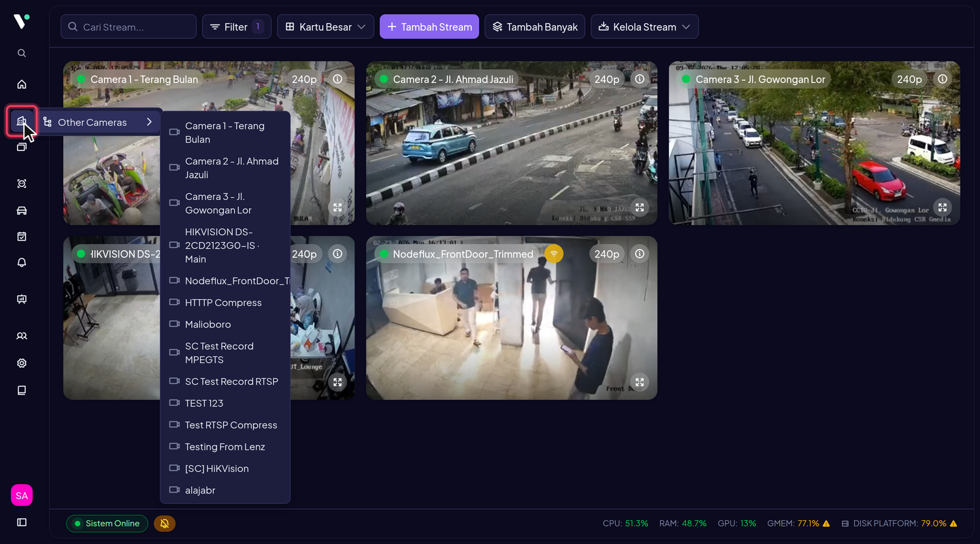This screenshot has width=980, height=544.
Task: Open the Camera 2 - Jl. Ahmad Jazuli video thumbnail
Action: tap(512, 143)
